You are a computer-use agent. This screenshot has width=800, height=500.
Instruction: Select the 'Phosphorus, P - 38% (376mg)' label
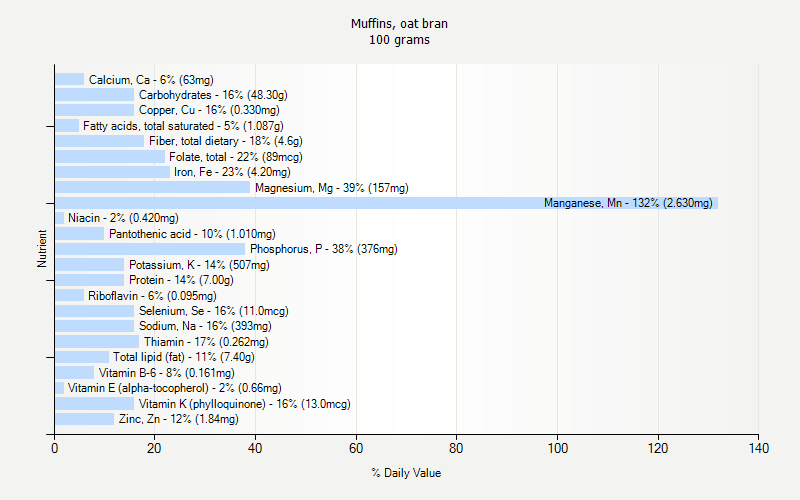click(323, 249)
